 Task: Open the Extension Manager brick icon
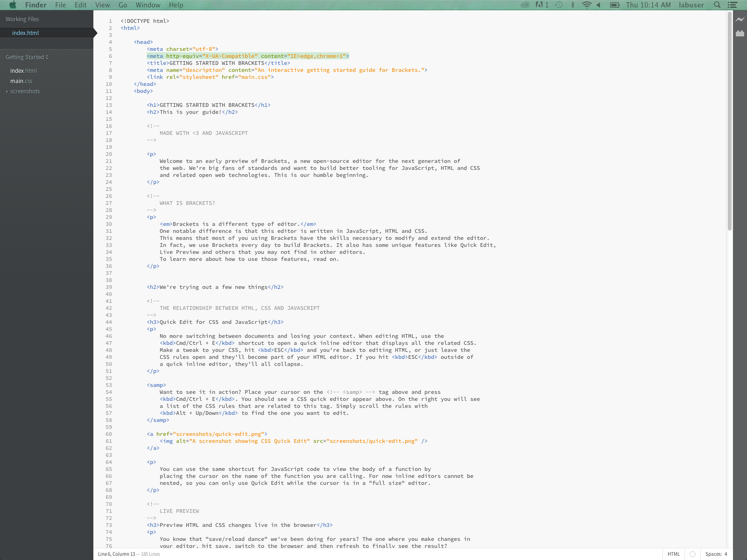click(x=740, y=33)
